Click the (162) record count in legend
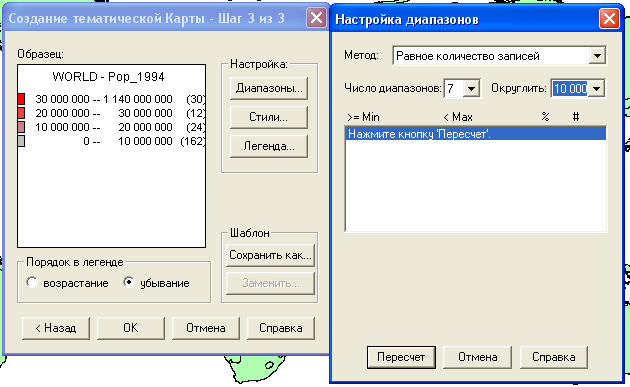This screenshot has height=387, width=630. click(193, 141)
